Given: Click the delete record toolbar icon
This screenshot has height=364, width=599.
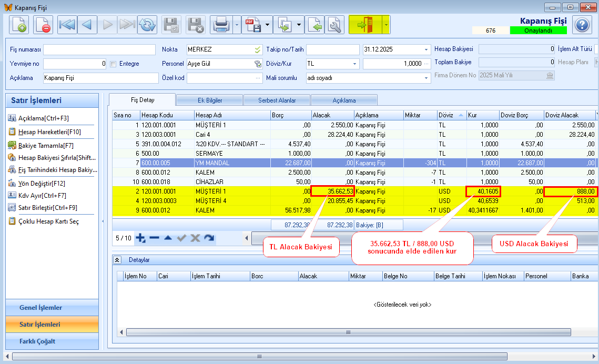Looking at the screenshot, I should pos(43,25).
